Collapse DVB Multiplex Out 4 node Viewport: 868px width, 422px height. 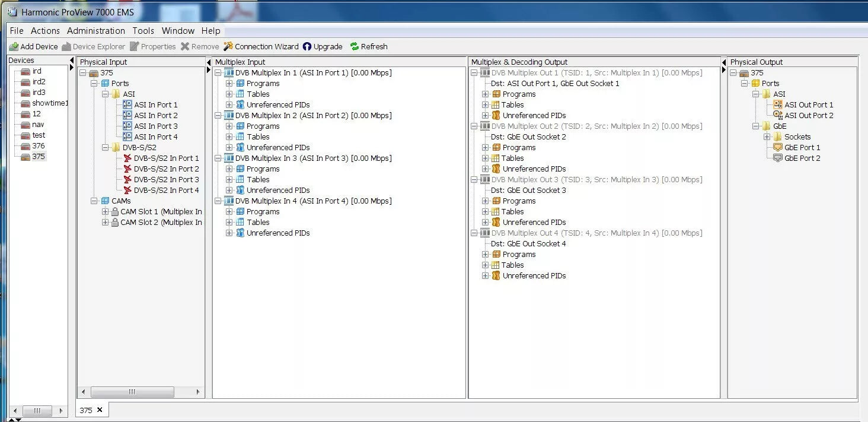pos(474,233)
